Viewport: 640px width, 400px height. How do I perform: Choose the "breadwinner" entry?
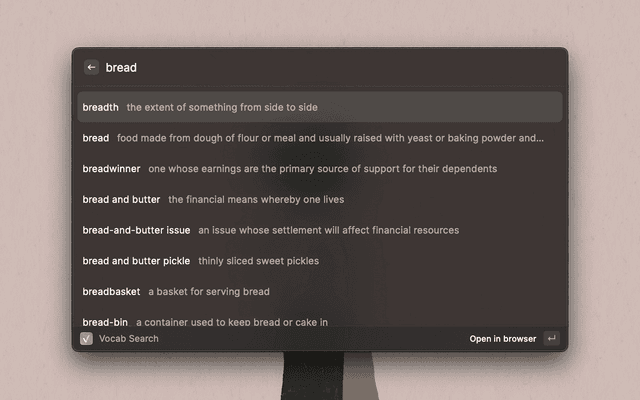[x=111, y=169]
